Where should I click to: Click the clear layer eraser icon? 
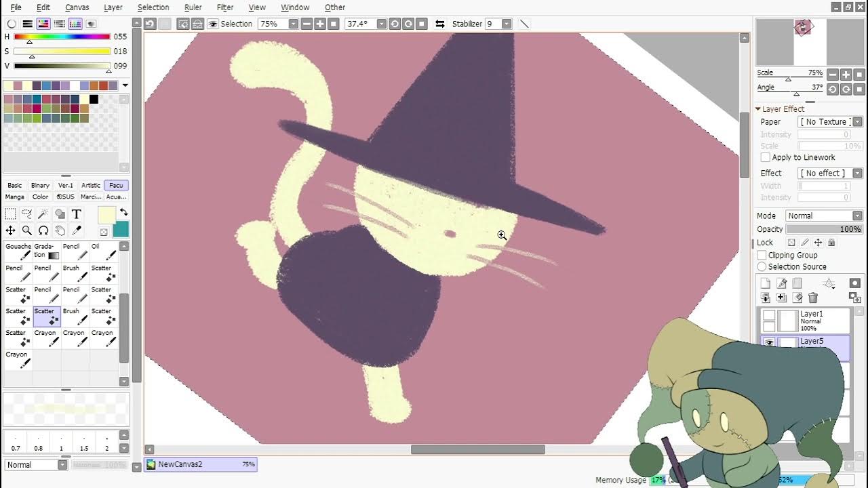797,298
